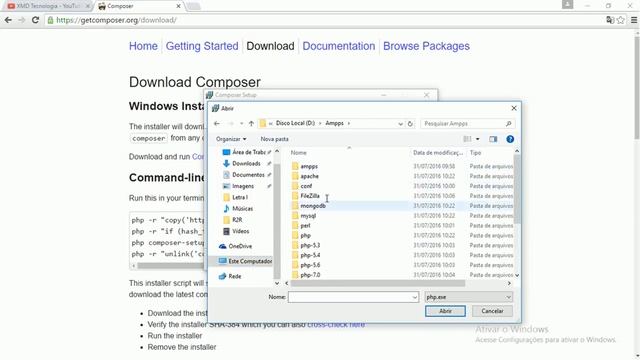Open Downloads in sidebar
640x360 pixels.
(x=245, y=164)
